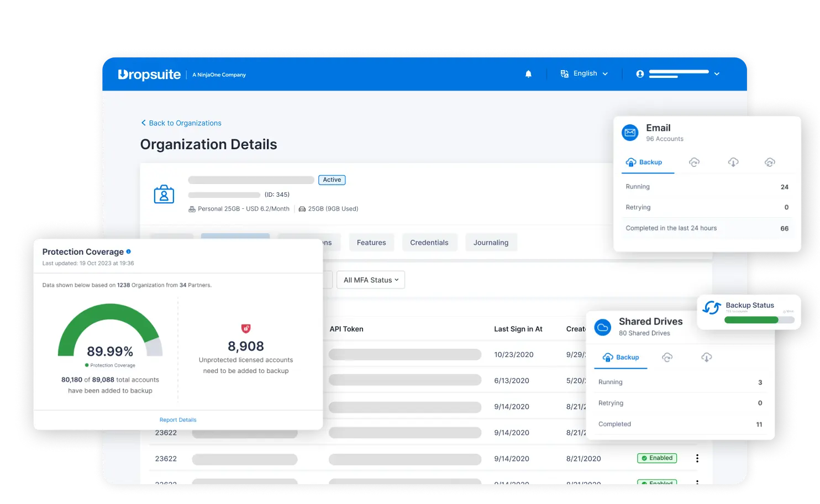Click the organization badge icon
This screenshot has width=820, height=504.
point(164,195)
